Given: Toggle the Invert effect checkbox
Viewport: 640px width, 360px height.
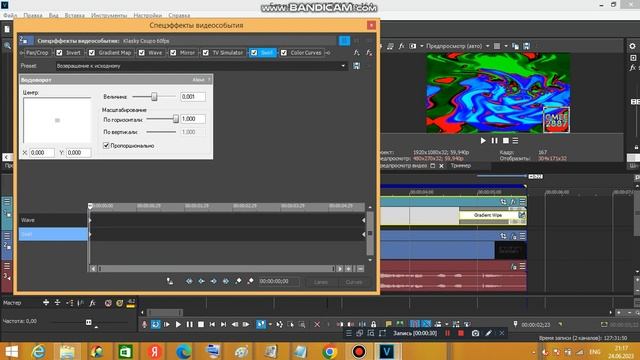Looking at the screenshot, I should (60, 53).
